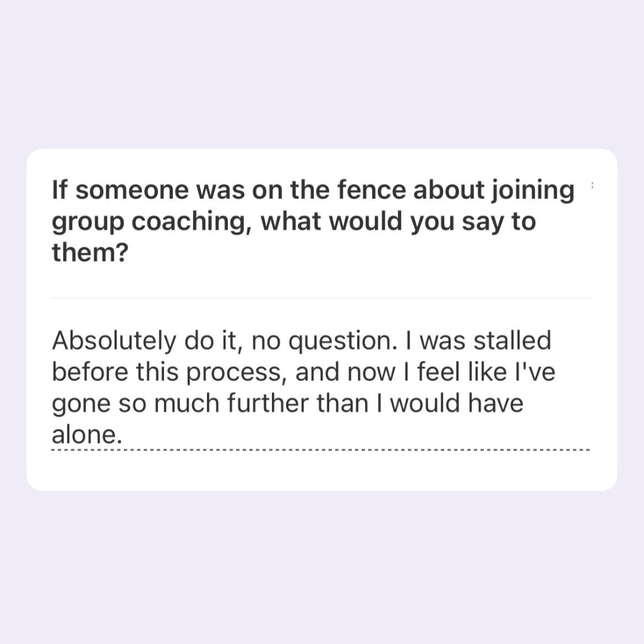Click "what would you say to" in the question
The image size is (644, 644).
[x=398, y=222]
